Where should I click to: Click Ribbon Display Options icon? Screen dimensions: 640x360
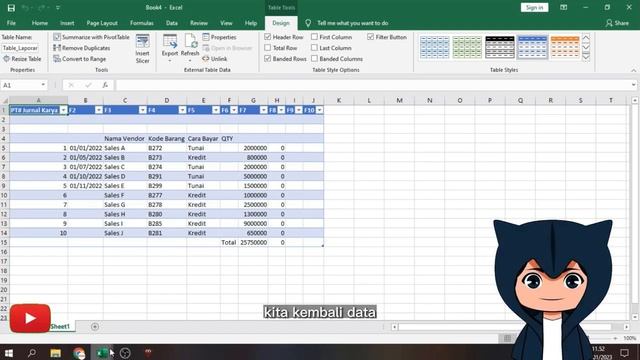[563, 7]
